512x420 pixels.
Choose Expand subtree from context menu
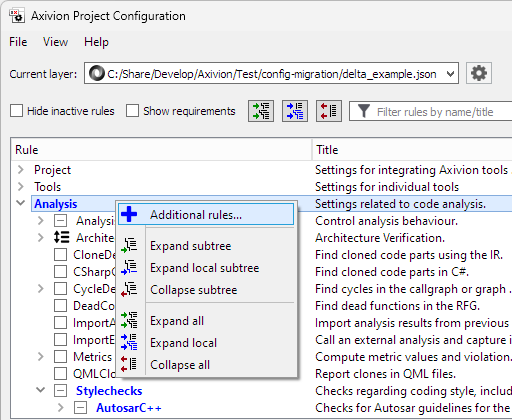click(x=206, y=246)
